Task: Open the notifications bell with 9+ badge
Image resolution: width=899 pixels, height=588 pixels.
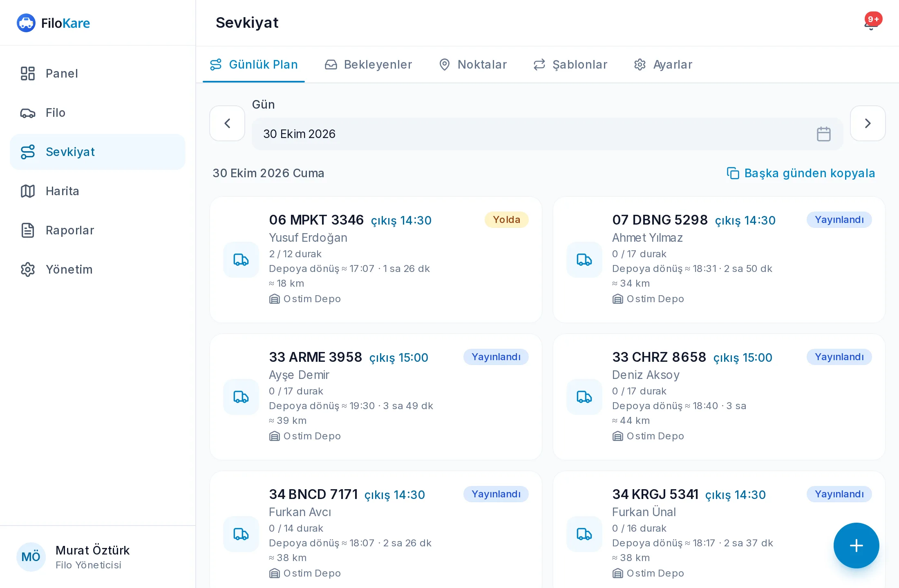Action: pyautogui.click(x=872, y=23)
